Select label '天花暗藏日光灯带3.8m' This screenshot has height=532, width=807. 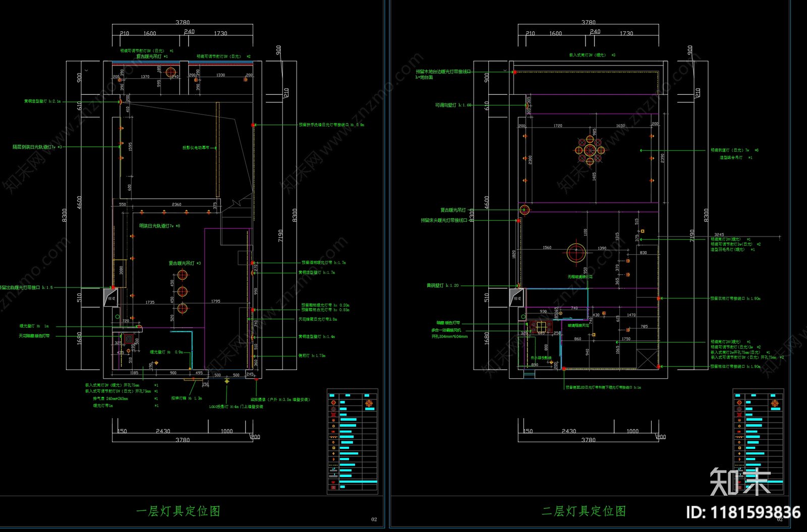click(x=318, y=319)
